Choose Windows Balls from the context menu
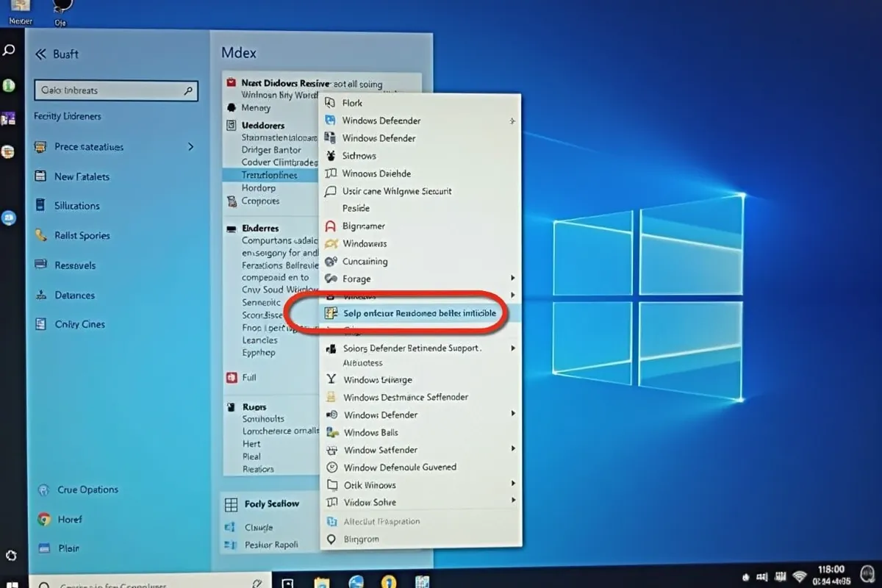The height and width of the screenshot is (588, 882). (x=370, y=432)
